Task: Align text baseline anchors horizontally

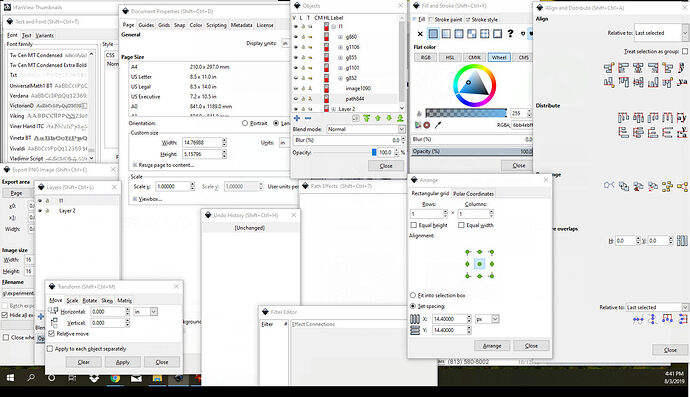Action: [x=682, y=68]
